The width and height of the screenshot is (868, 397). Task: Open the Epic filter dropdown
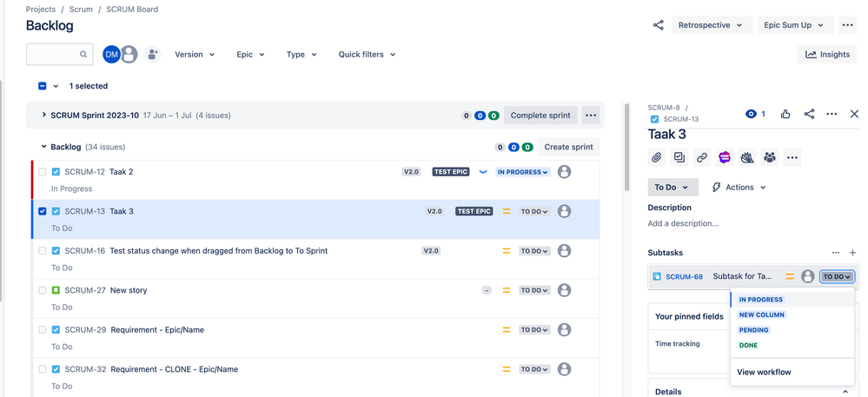251,54
